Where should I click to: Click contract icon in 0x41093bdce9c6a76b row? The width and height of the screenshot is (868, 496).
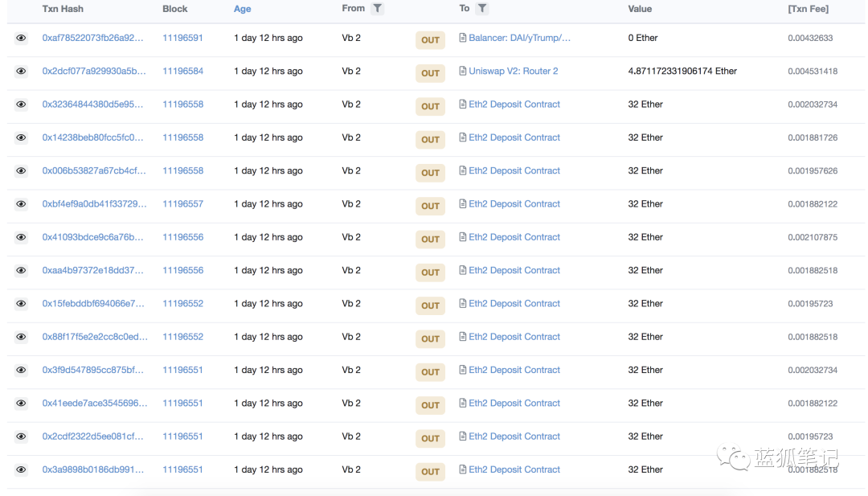point(462,237)
